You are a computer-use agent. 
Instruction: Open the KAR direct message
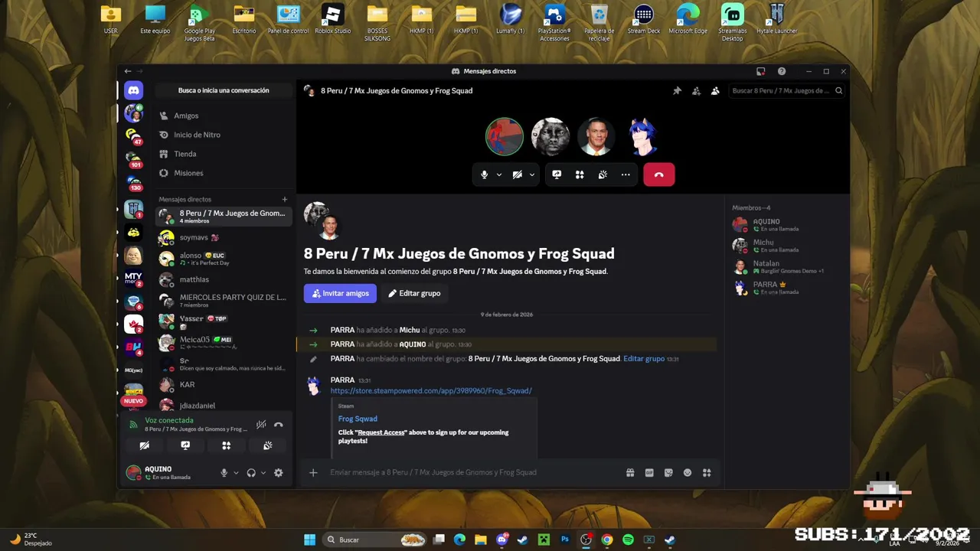[x=224, y=384]
